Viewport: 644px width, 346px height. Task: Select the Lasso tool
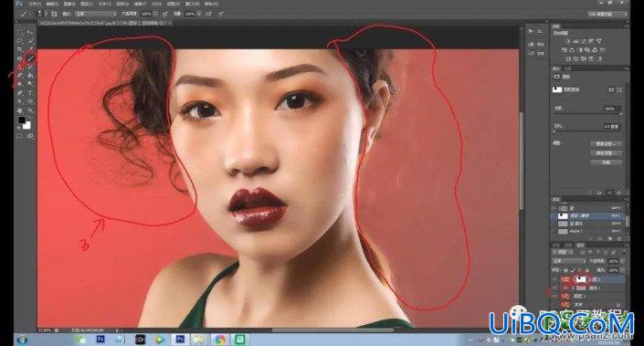pyautogui.click(x=20, y=41)
